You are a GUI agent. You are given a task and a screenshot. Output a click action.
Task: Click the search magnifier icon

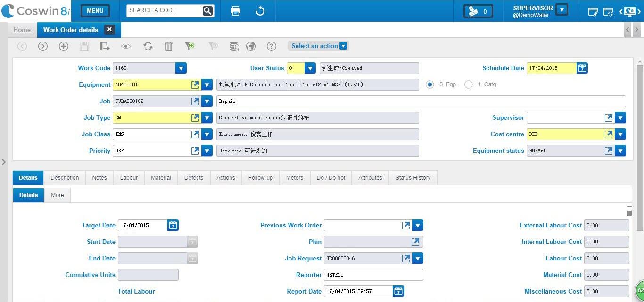tap(207, 11)
